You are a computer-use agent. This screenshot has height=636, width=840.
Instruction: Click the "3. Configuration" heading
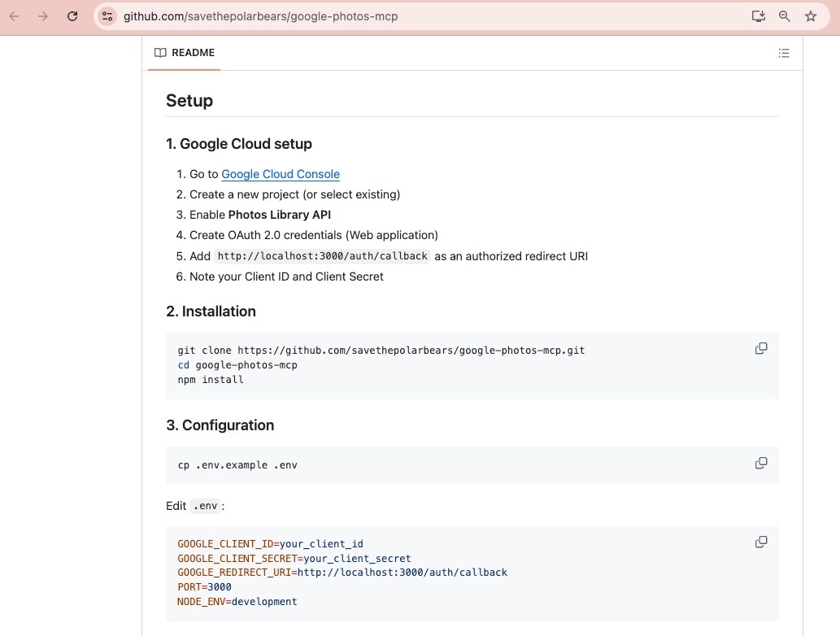click(220, 425)
